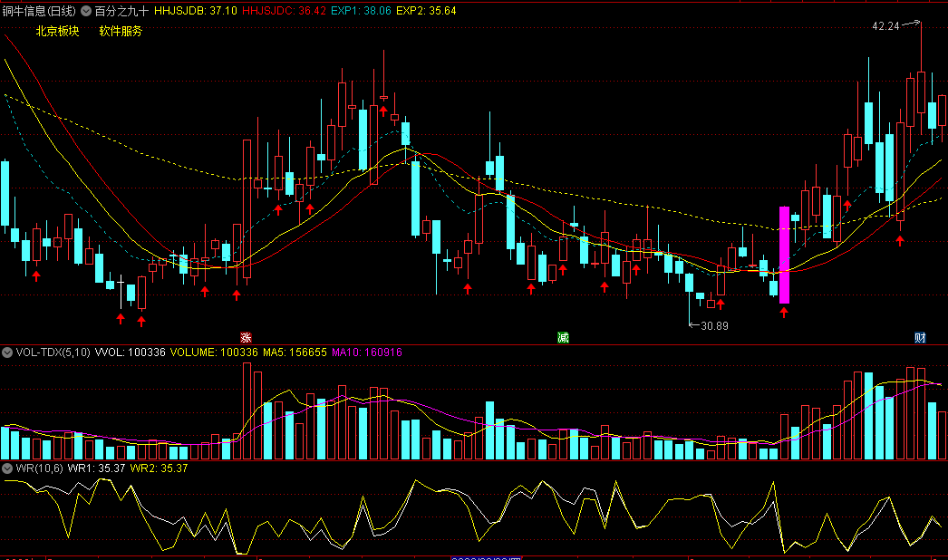Select the HHJSJDC: 36.42 value
The width and height of the screenshot is (948, 560).
(x=284, y=11)
